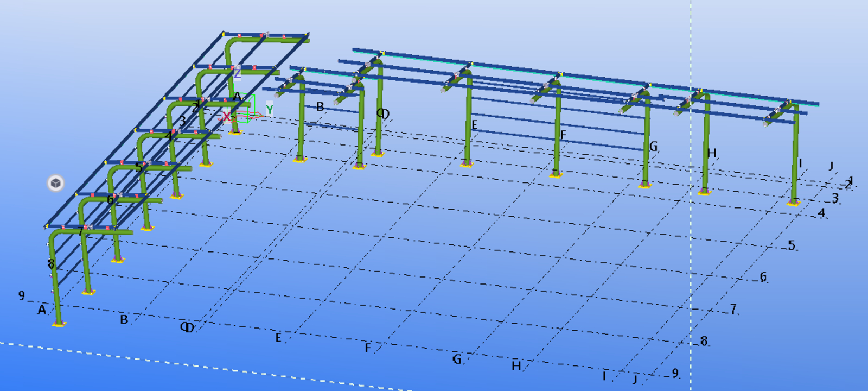Select grid label 8 overlapping the bent green column
This screenshot has width=868, height=391.
point(51,264)
